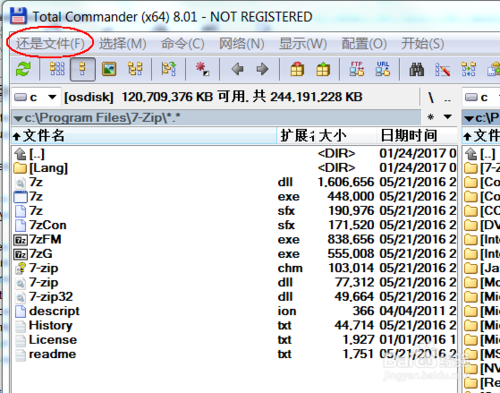Click the backslash root directory button
Screen dimensions: 500x393
pyautogui.click(x=431, y=98)
